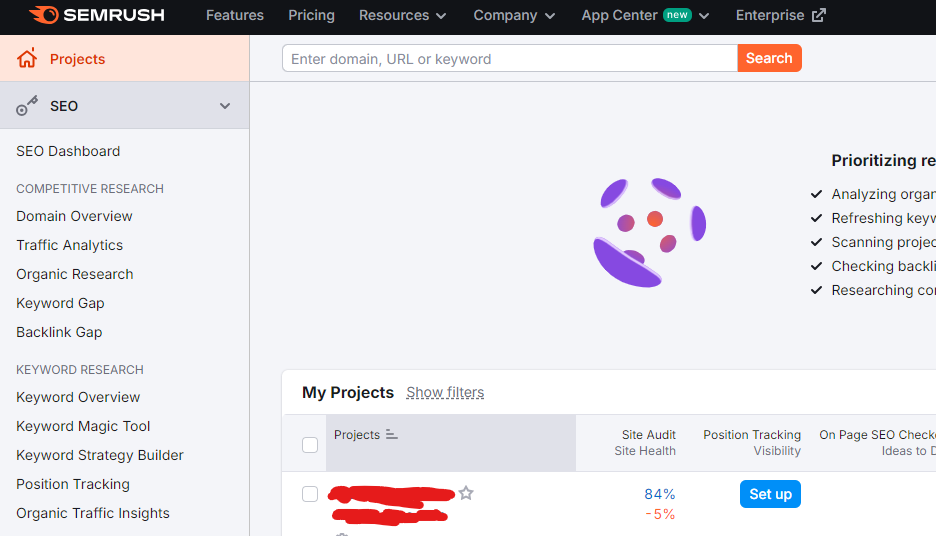Click the COMPETITIVE RESEARCH section label
936x536 pixels.
point(90,189)
